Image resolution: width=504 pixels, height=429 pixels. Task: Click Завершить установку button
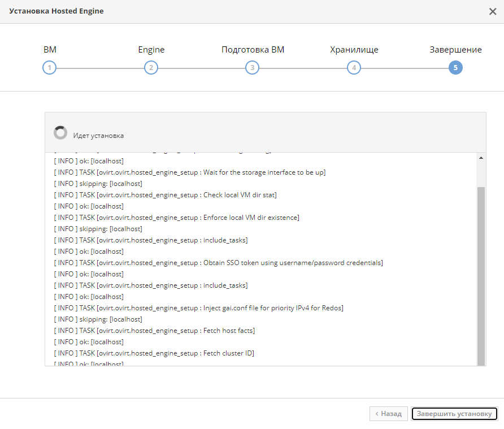coord(454,414)
